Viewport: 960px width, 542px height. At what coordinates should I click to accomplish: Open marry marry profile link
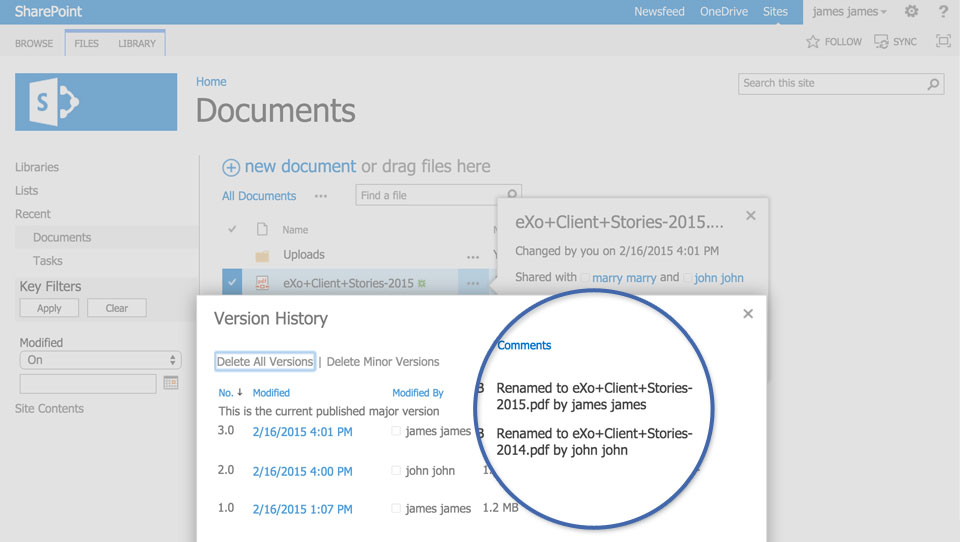(624, 278)
